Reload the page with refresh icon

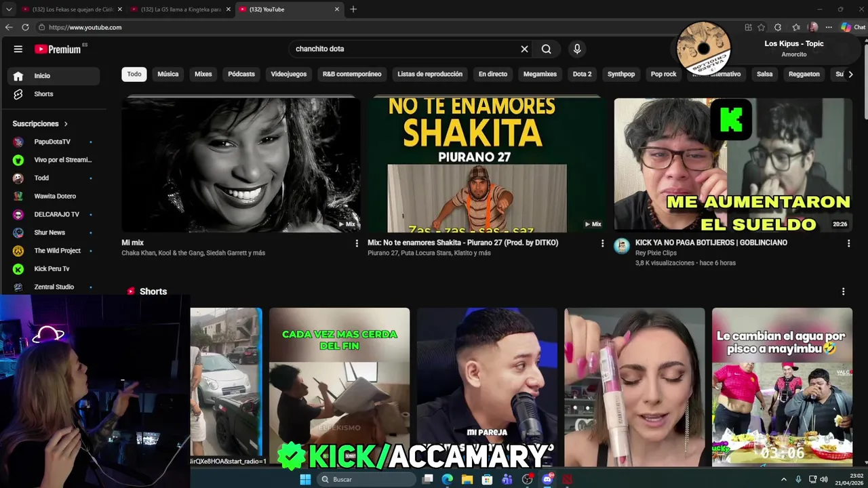coord(25,27)
